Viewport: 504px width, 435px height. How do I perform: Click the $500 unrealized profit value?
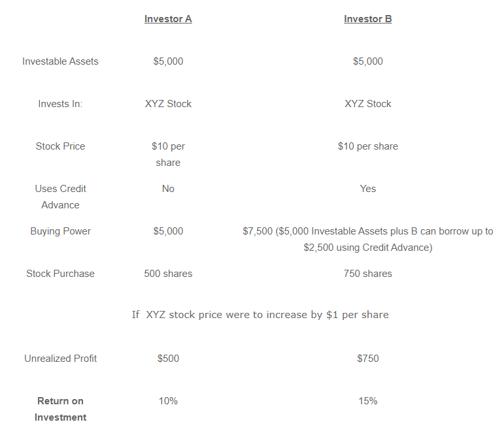[x=168, y=359]
